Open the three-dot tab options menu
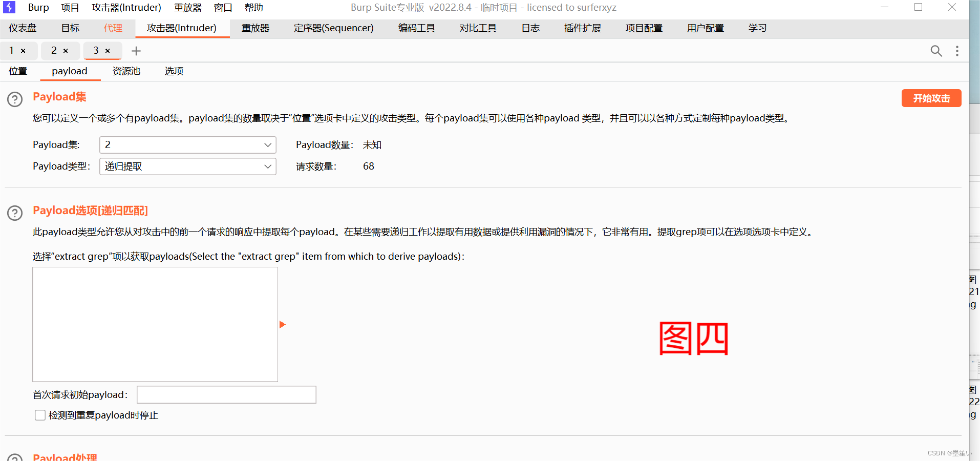This screenshot has width=980, height=461. [957, 51]
